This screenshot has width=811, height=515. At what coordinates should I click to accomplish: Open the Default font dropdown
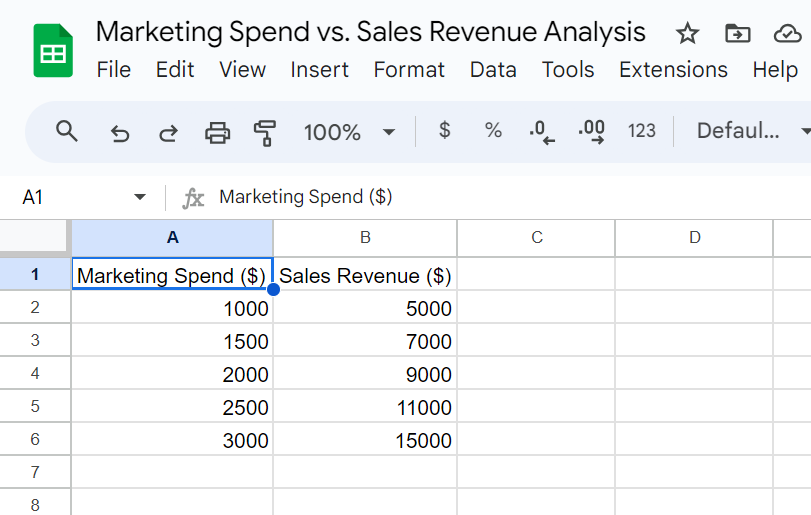pos(752,131)
